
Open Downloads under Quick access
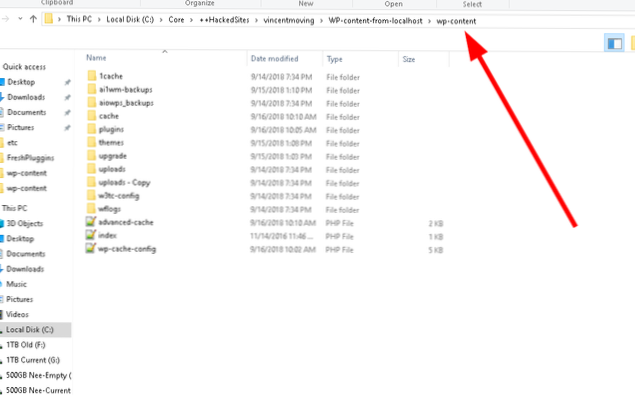click(26, 97)
